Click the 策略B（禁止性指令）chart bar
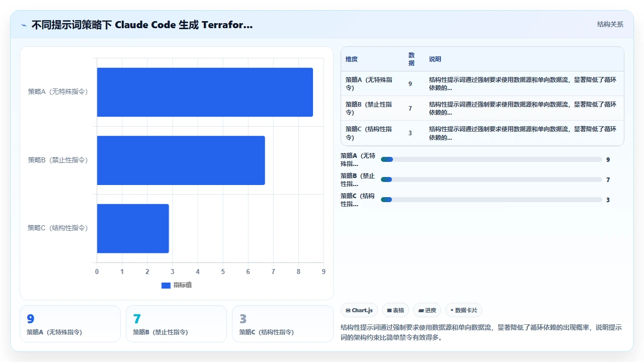The image size is (644, 362). coord(181,160)
